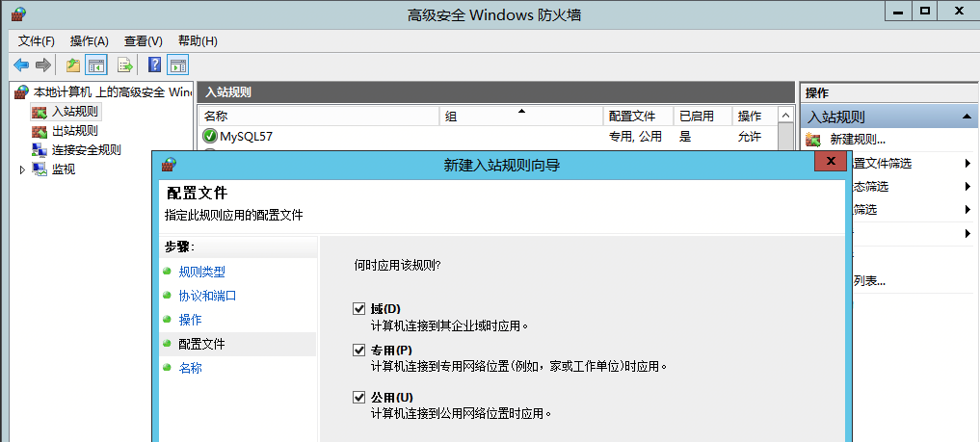The image size is (980, 442).
Task: Open the 状态筛选 submenu arrow
Action: coord(967,187)
